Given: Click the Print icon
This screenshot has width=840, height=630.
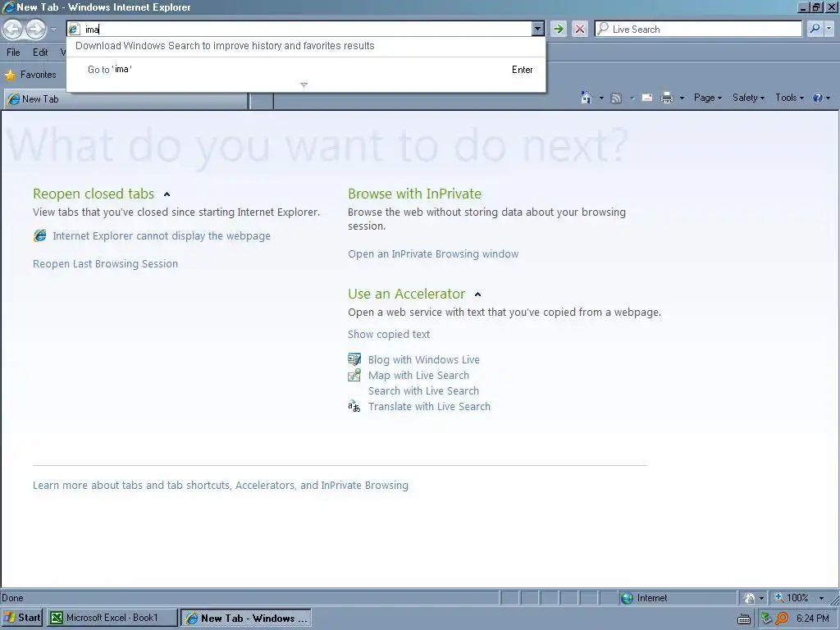Looking at the screenshot, I should click(666, 98).
